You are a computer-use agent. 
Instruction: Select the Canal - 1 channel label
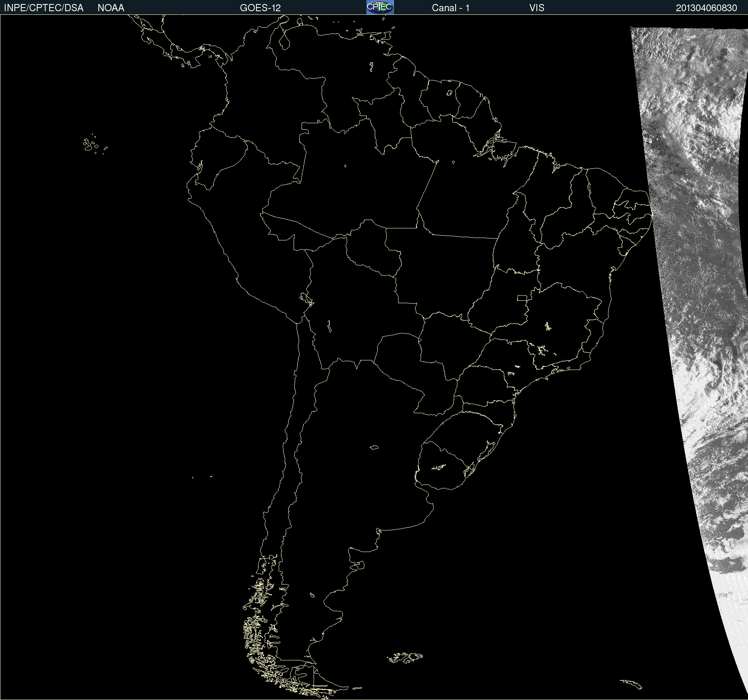click(451, 8)
